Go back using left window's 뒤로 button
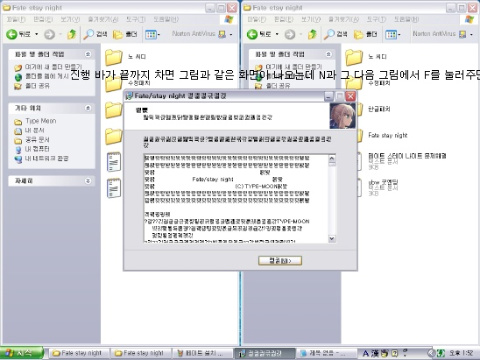The height and width of the screenshot is (360, 480). [18, 34]
